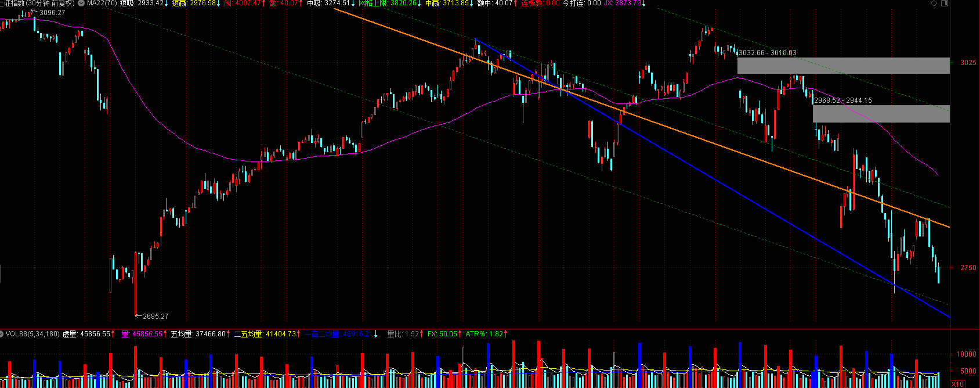Click the 2685.27 low price marker
The image size is (980, 388).
[155, 317]
